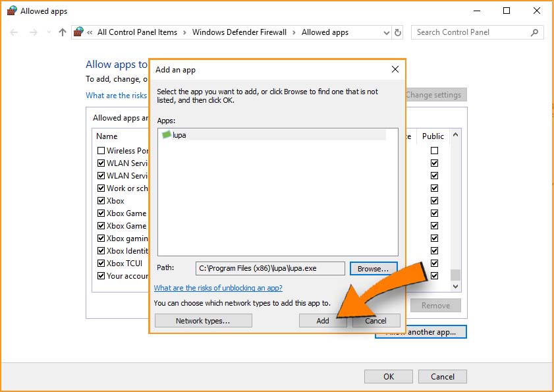The image size is (554, 392).
Task: Select the lupa app icon in list
Action: point(167,135)
